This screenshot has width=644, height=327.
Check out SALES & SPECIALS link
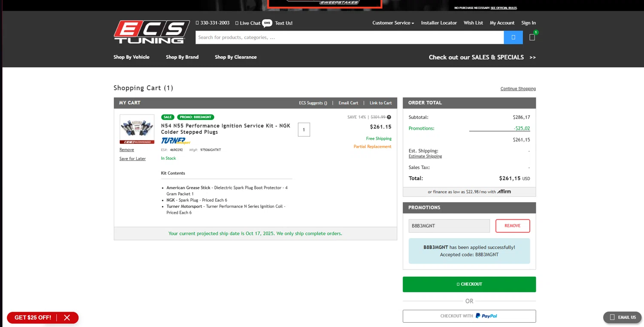tap(482, 57)
